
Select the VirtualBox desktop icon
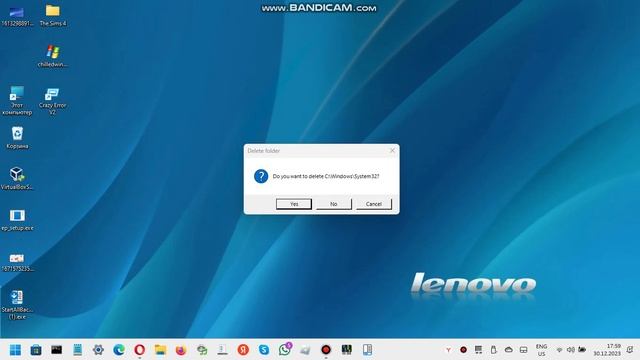(x=17, y=178)
